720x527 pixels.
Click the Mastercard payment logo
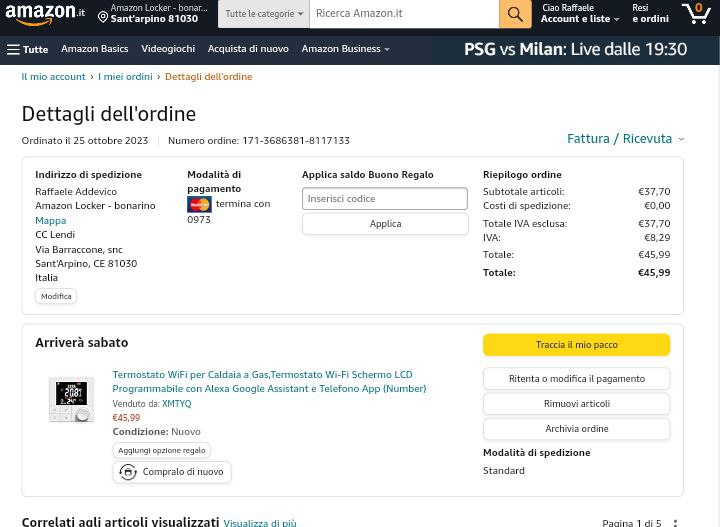[x=199, y=204]
